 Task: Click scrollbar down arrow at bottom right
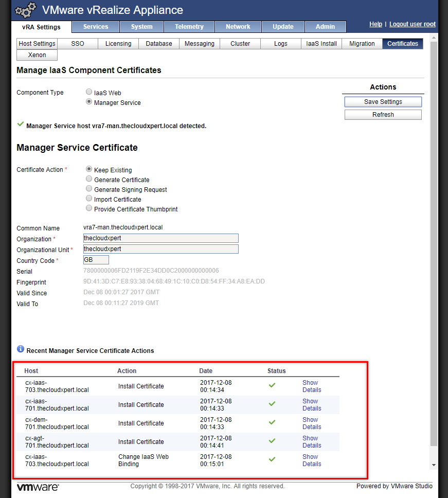[434, 465]
